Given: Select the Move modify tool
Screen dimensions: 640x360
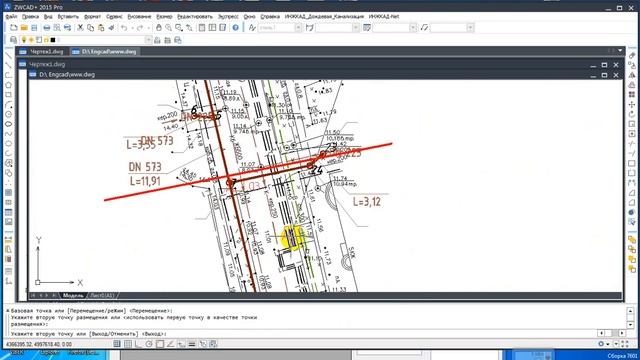Looking at the screenshot, I should tap(632, 104).
